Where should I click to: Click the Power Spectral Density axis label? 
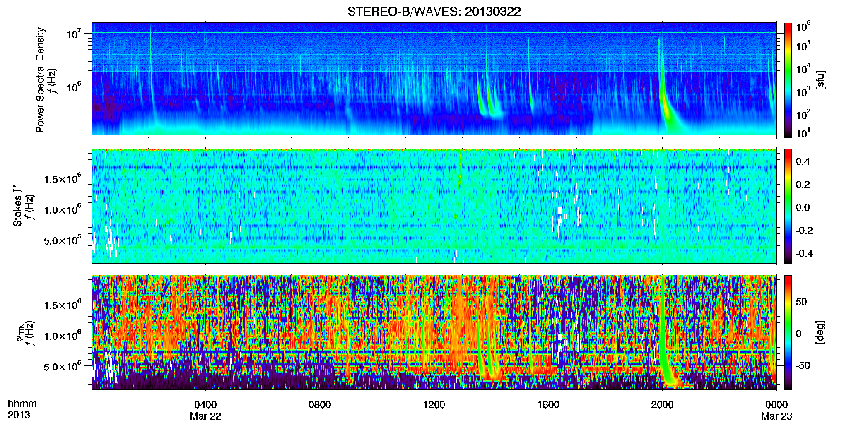pyautogui.click(x=40, y=80)
